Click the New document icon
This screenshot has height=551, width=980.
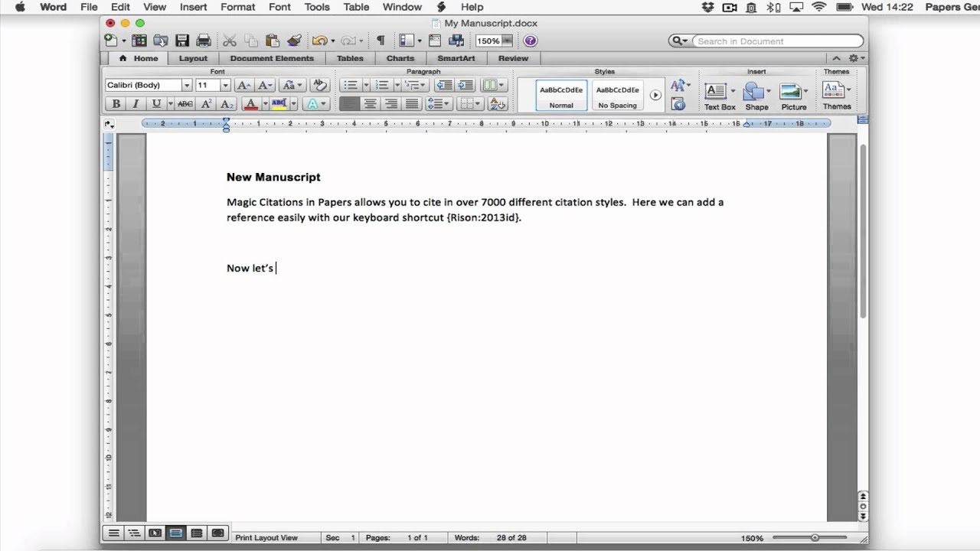pos(111,41)
